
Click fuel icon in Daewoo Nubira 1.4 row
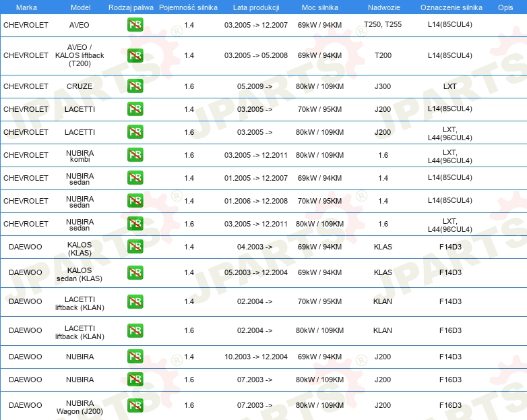(135, 356)
